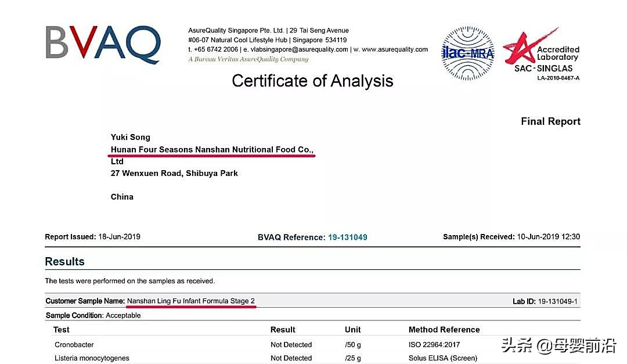627x364 pixels.
Task: Click the vlabsingapore@asurequality.com email address
Action: [299, 49]
